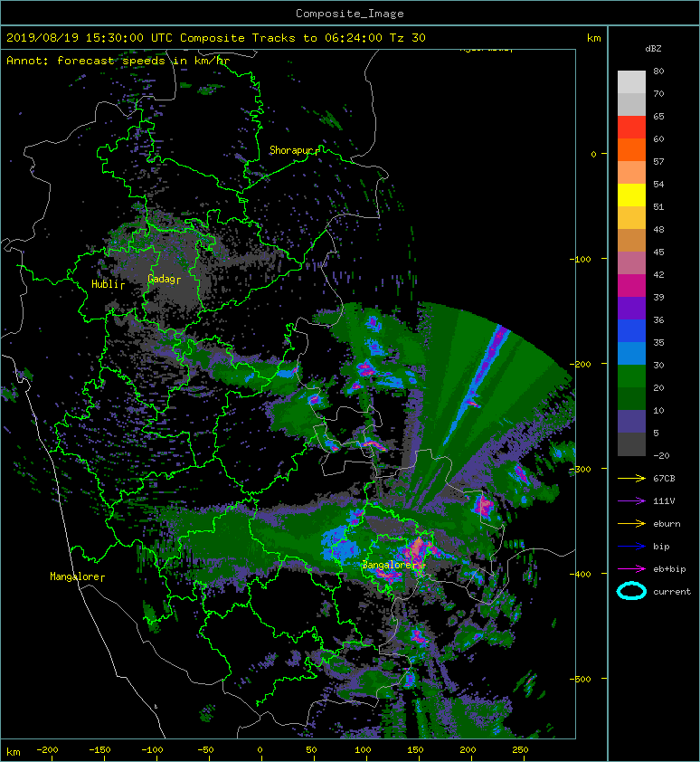Click the magenta eb+bip arrow legend icon
The image size is (700, 762).
pos(631,569)
